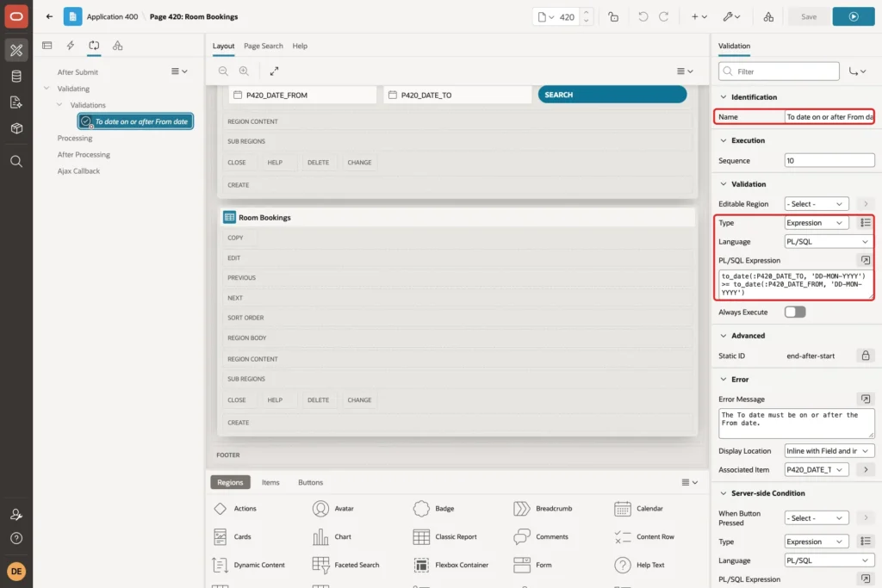Screen dimensions: 882x588
Task: Click Application 400 breadcrumb link
Action: tap(112, 17)
